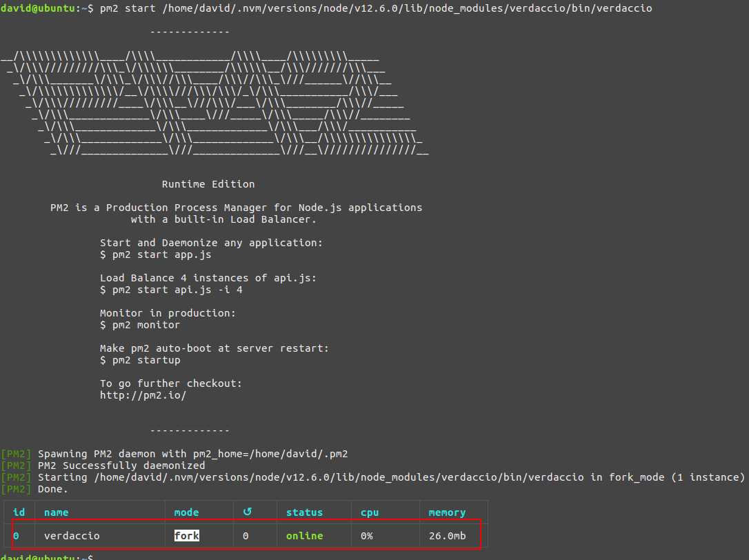Click the name column header

56,512
